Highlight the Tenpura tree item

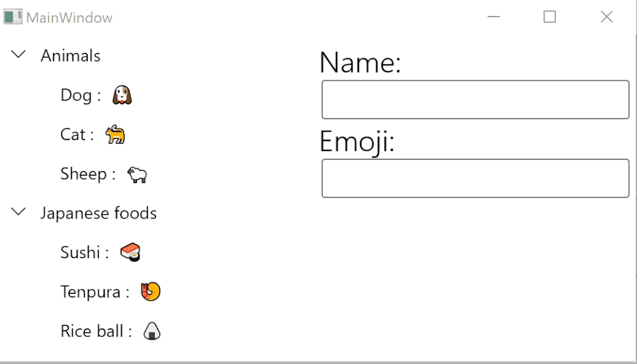coord(91,292)
